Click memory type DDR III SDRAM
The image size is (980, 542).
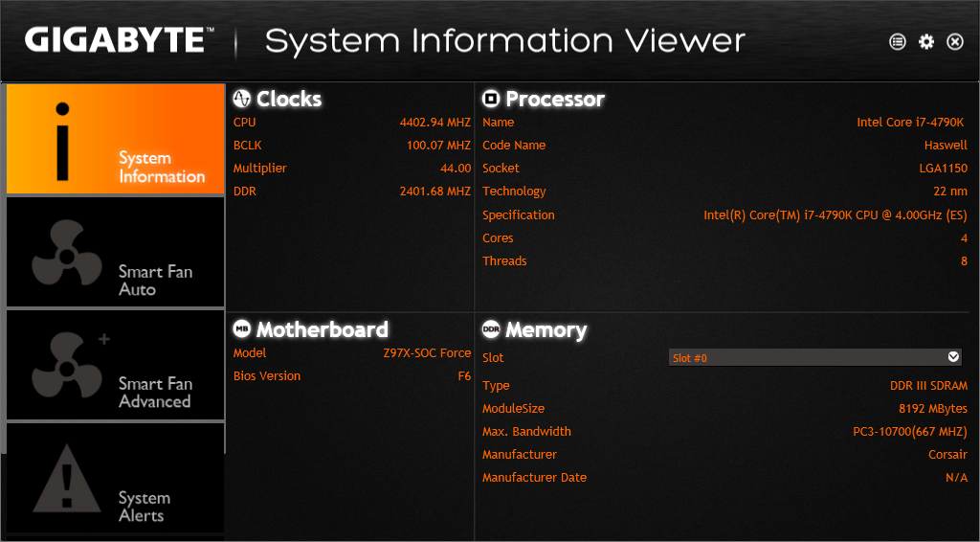click(928, 386)
